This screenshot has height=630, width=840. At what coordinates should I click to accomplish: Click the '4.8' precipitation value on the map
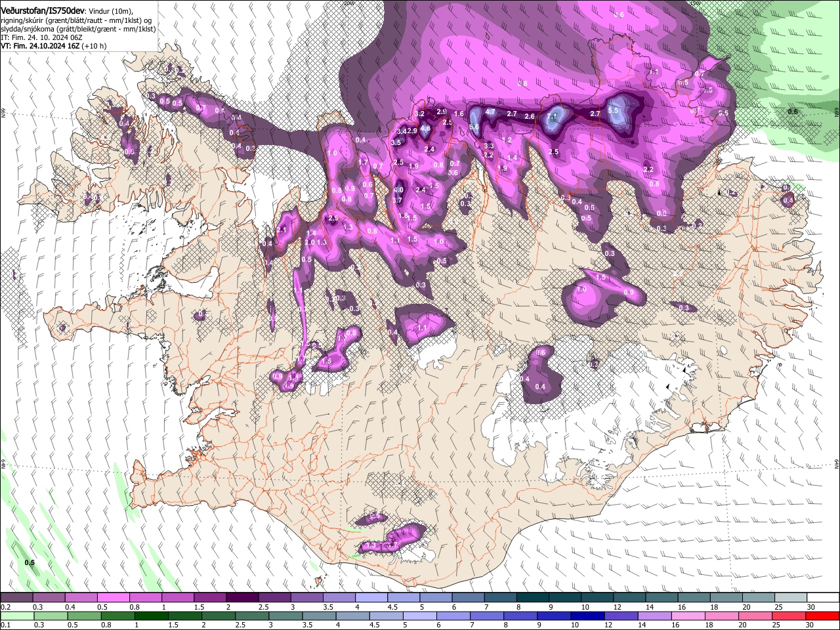(425, 129)
